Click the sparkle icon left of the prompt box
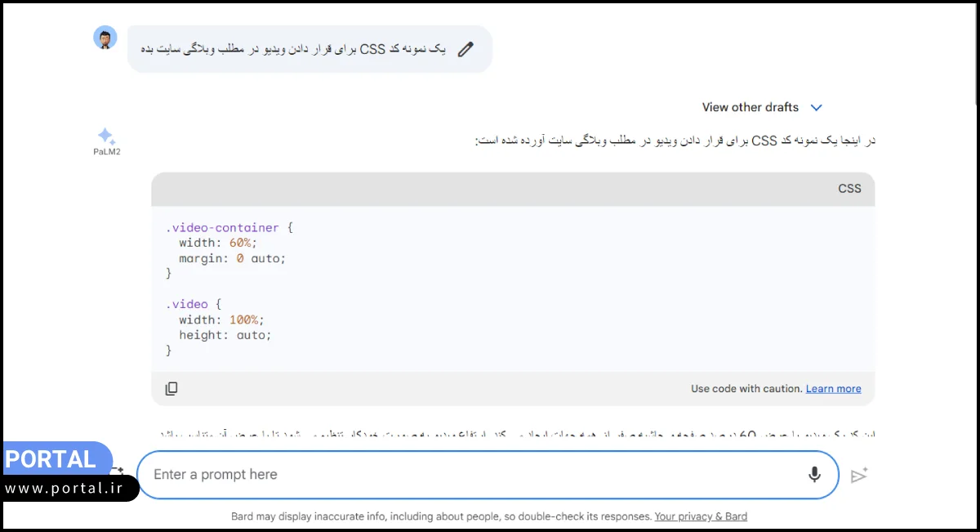980x532 pixels. pos(119,471)
